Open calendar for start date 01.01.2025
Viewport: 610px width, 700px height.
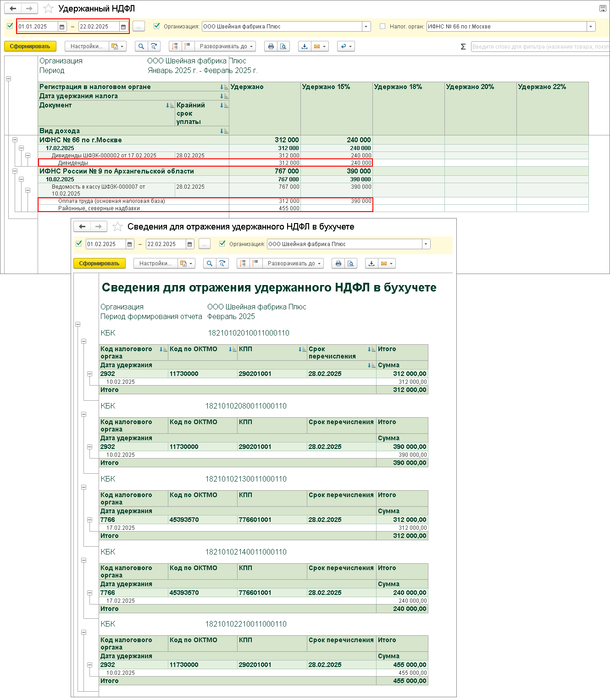62,27
